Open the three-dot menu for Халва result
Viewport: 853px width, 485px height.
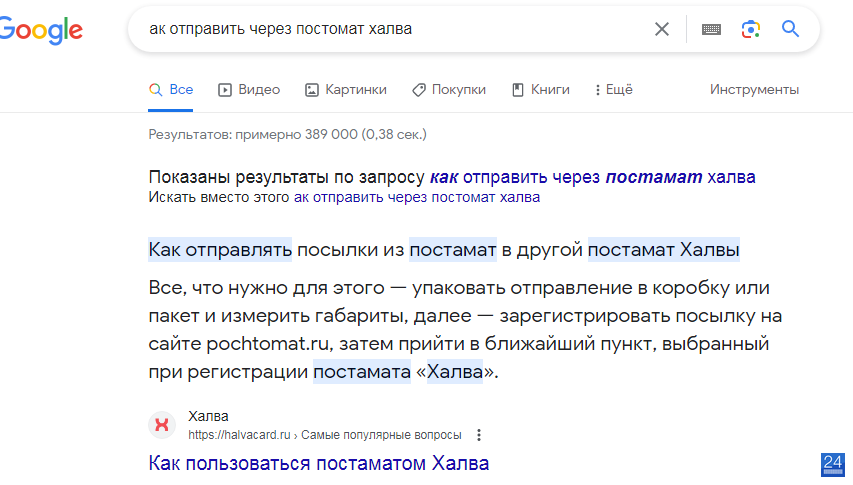point(479,435)
